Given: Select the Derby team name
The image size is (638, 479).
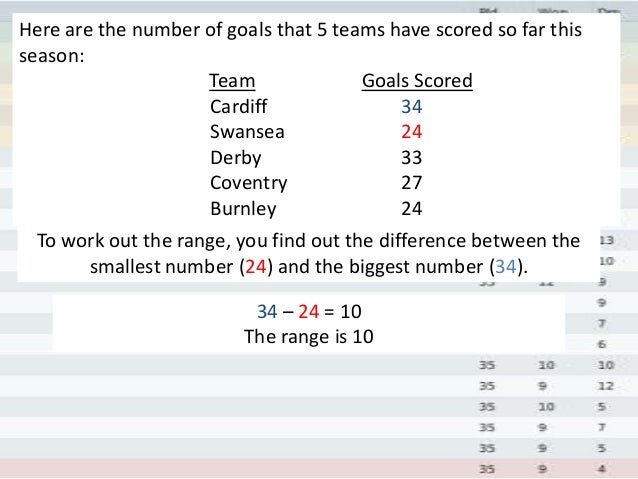Looking at the screenshot, I should pyautogui.click(x=236, y=158).
